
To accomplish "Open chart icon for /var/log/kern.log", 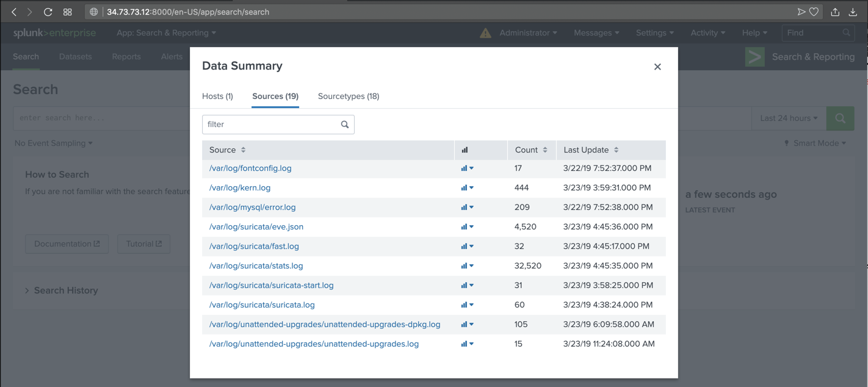I will pyautogui.click(x=467, y=188).
